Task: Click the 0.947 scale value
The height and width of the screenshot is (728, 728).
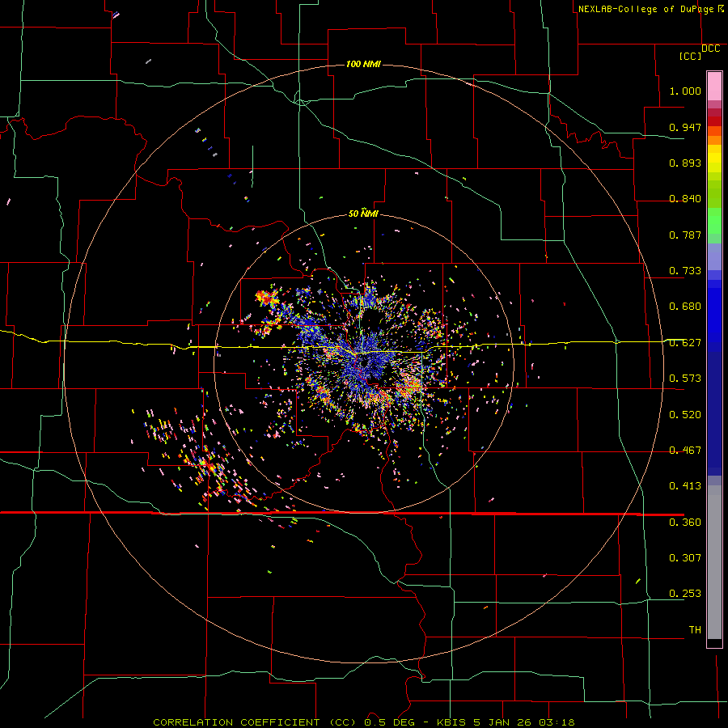Action: tap(685, 127)
